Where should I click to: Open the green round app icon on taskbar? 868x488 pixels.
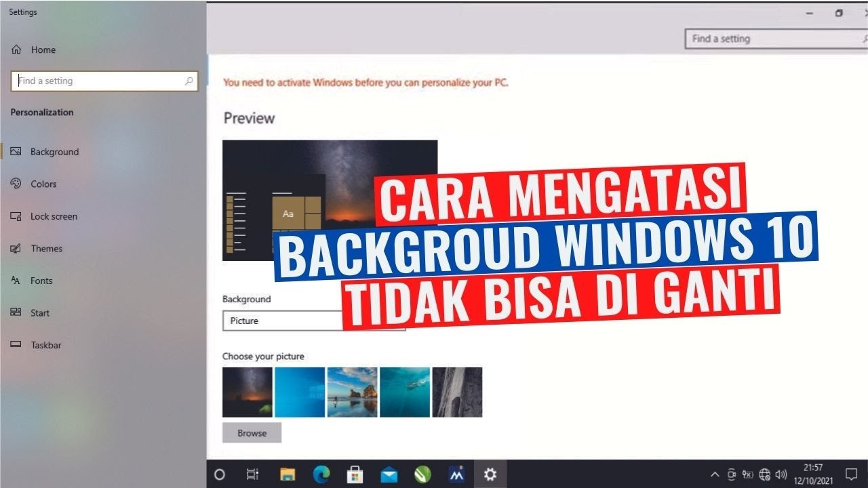[422, 474]
